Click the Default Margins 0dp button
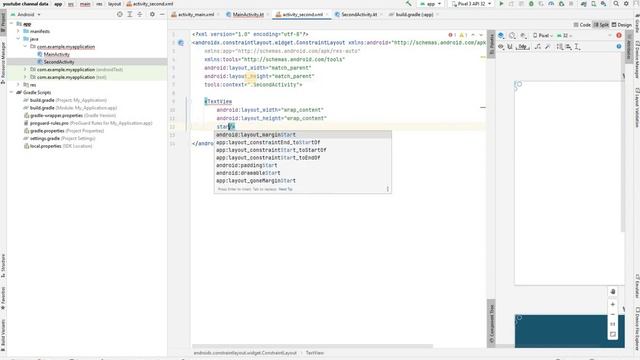The image size is (640, 360). point(523,47)
